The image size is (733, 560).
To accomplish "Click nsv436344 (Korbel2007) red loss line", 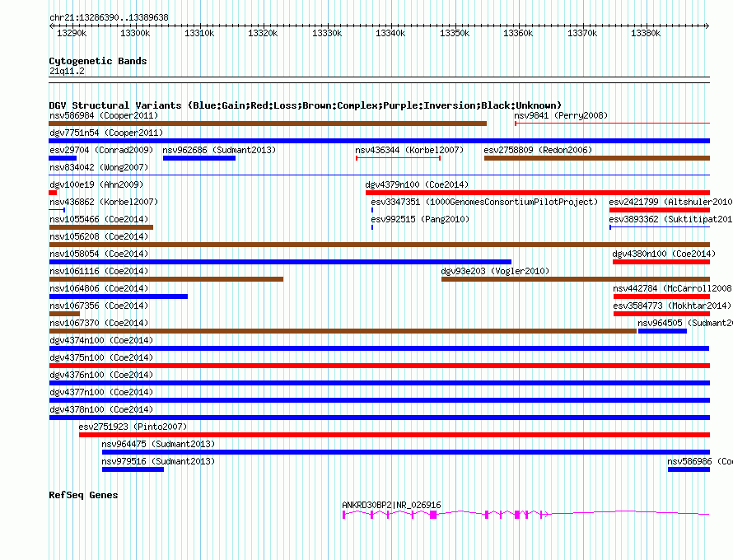I will click(x=399, y=158).
